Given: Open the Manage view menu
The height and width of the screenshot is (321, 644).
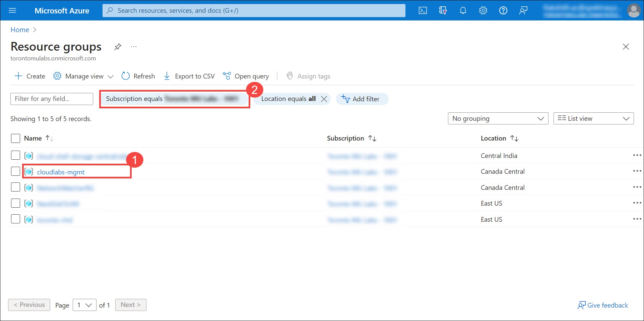Looking at the screenshot, I should (x=83, y=76).
